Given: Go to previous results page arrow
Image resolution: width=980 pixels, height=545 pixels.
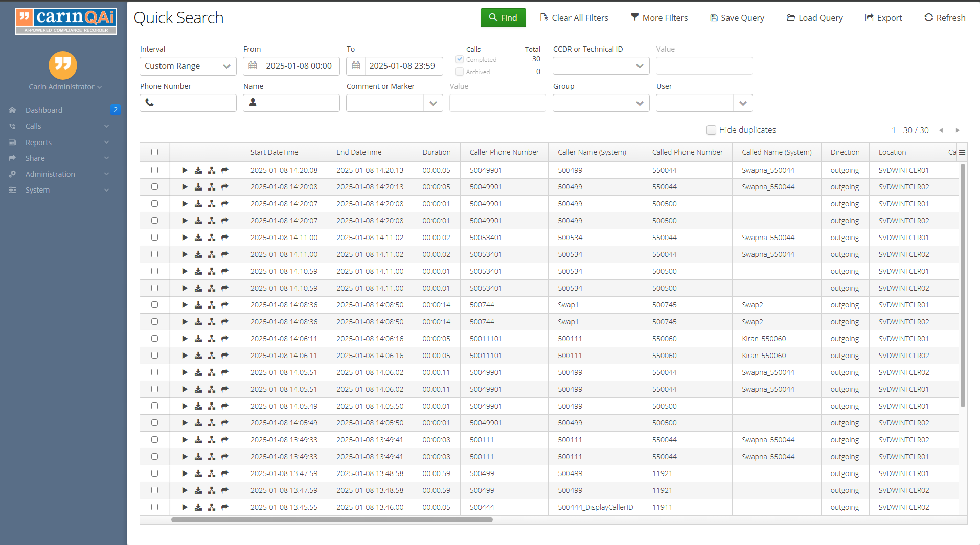Looking at the screenshot, I should click(x=941, y=130).
